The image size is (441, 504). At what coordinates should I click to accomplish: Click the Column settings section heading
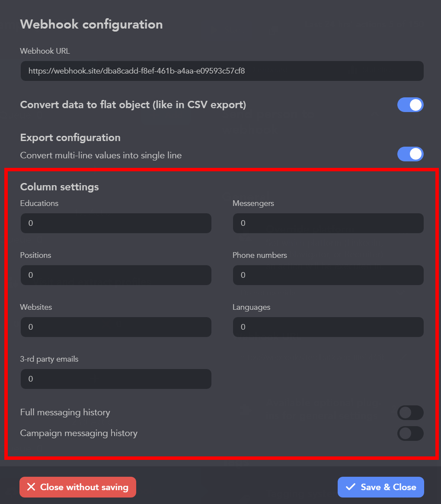point(59,187)
